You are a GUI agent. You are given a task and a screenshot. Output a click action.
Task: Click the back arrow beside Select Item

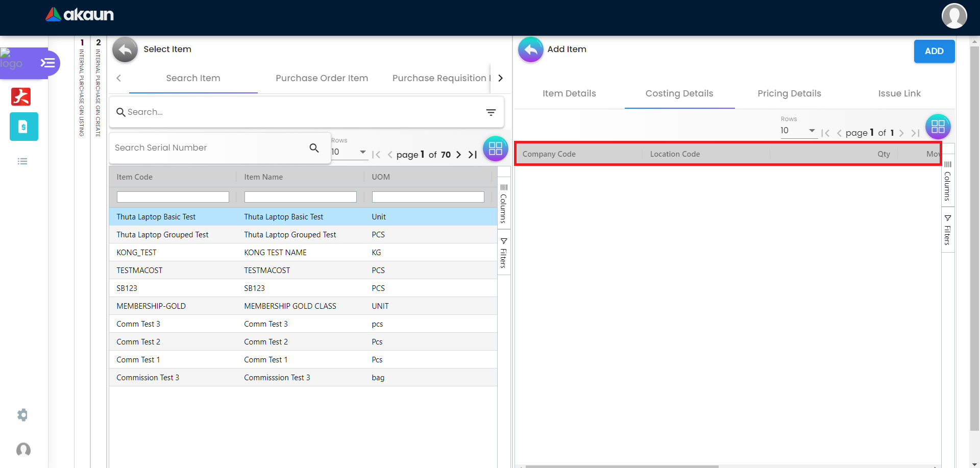[x=125, y=50]
